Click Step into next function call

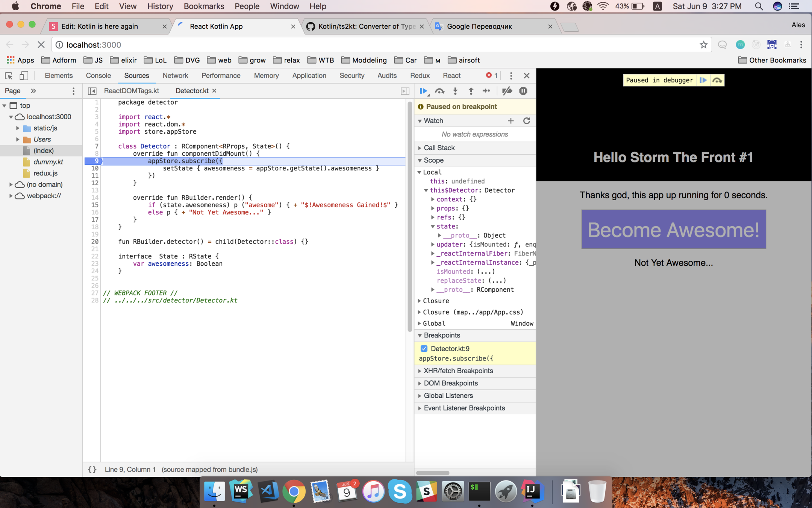455,91
